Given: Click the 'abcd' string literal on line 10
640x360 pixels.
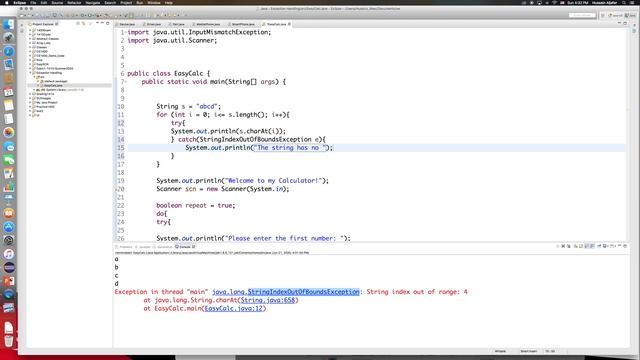Looking at the screenshot, I should pos(206,107).
